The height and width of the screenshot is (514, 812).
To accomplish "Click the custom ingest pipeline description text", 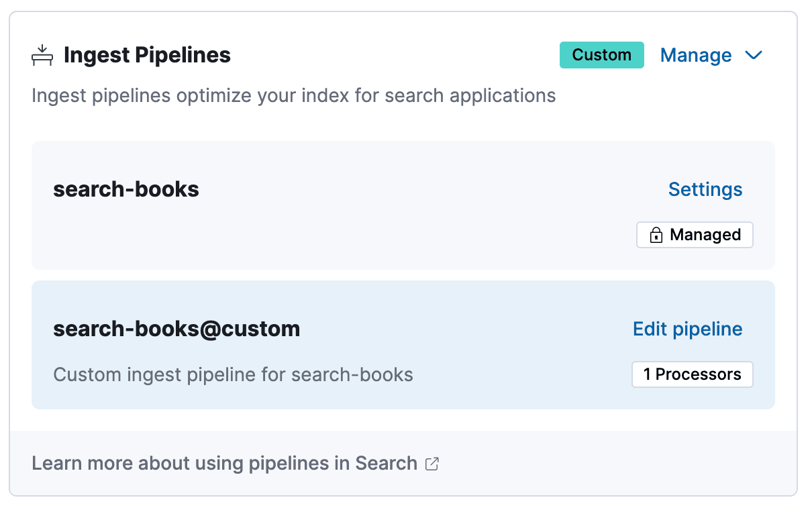I will click(234, 374).
